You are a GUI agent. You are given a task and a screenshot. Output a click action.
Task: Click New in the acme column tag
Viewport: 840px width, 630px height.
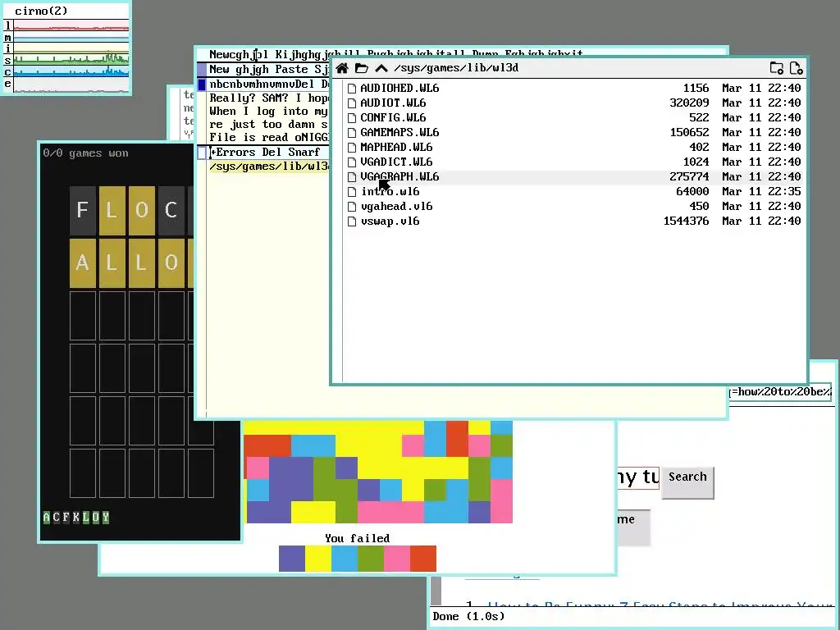tap(219, 69)
